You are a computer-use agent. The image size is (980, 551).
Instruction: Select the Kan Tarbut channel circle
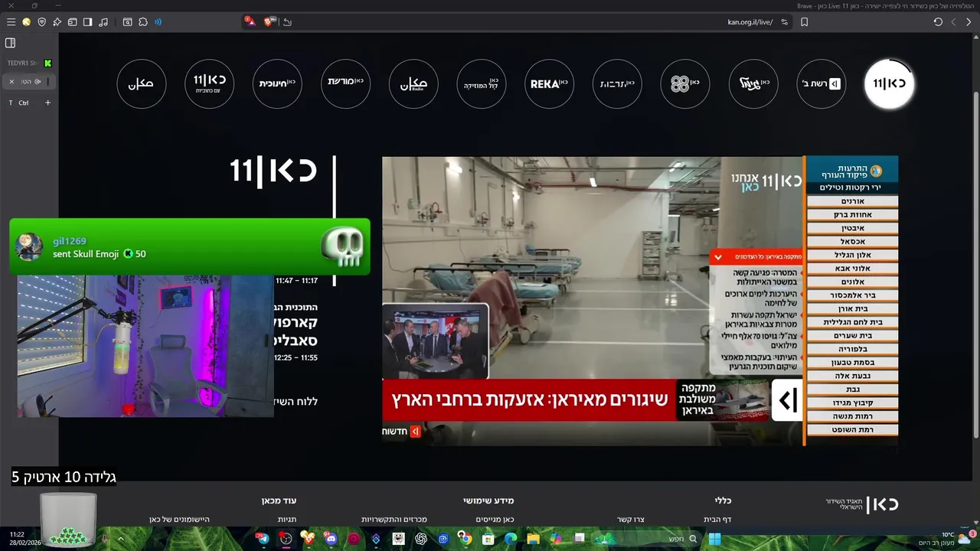[617, 83]
